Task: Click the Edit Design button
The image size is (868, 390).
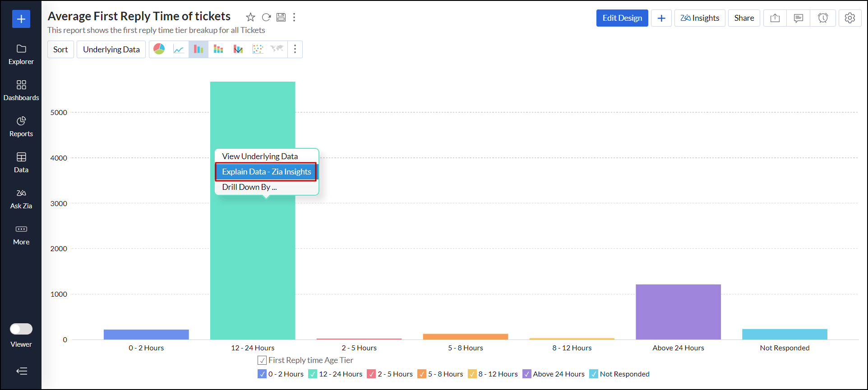Action: coord(622,18)
